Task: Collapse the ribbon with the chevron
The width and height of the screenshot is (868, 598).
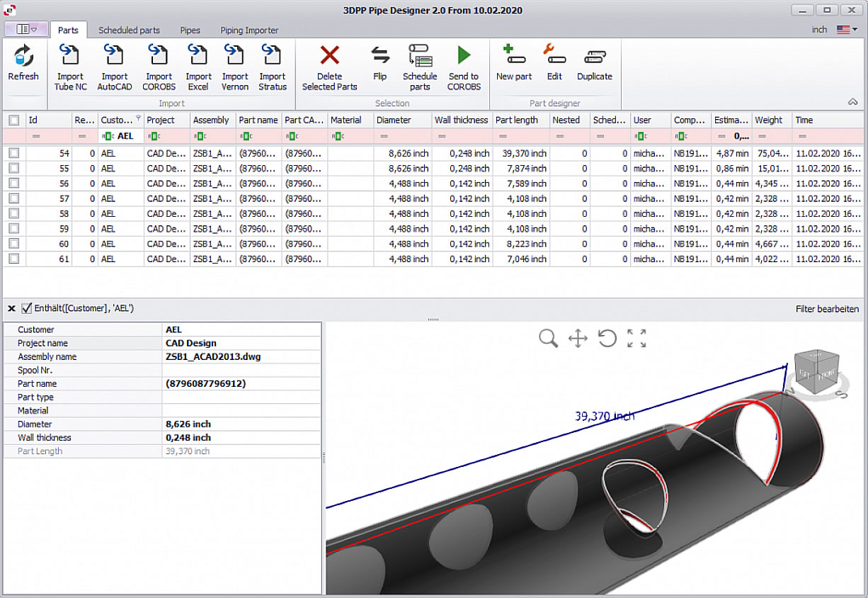Action: [x=852, y=102]
